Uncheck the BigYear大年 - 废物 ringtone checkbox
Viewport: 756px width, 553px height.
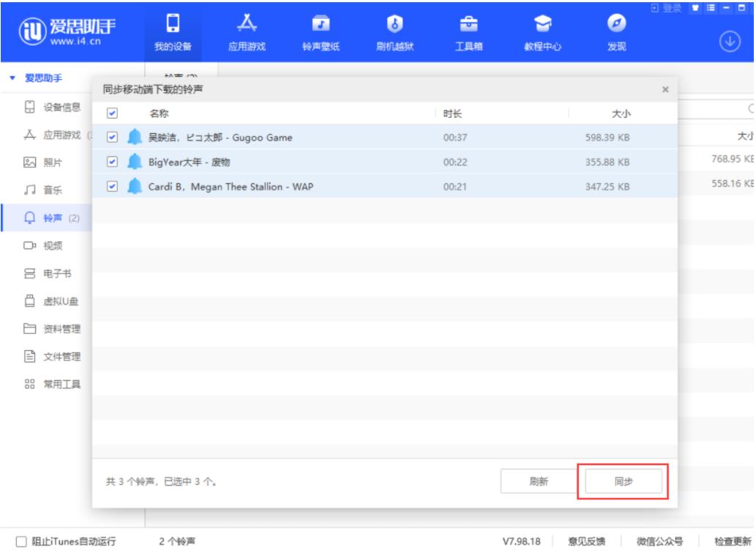(x=111, y=162)
